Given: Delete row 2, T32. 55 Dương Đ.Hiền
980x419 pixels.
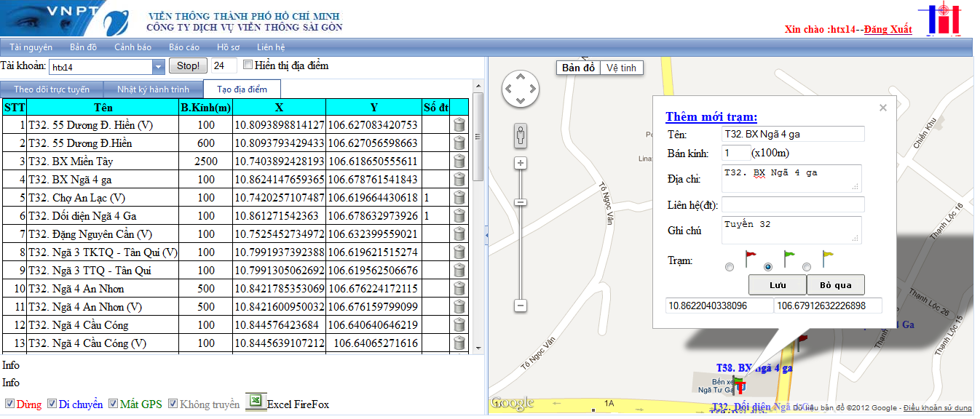Looking at the screenshot, I should click(x=459, y=143).
